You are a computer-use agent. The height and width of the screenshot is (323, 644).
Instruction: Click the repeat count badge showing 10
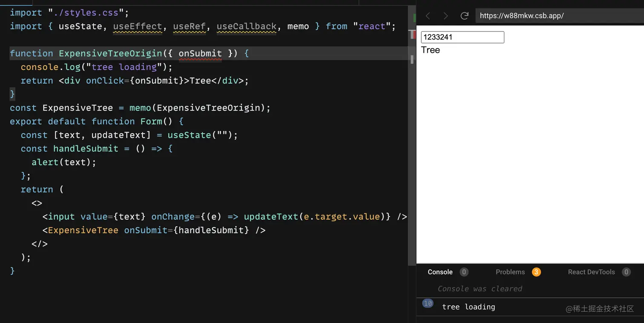pos(428,303)
